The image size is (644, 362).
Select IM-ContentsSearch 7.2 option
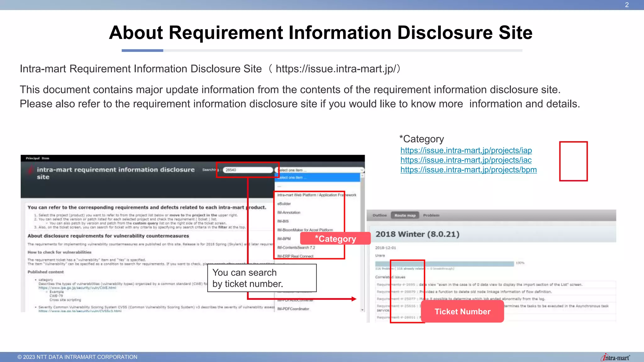click(296, 248)
